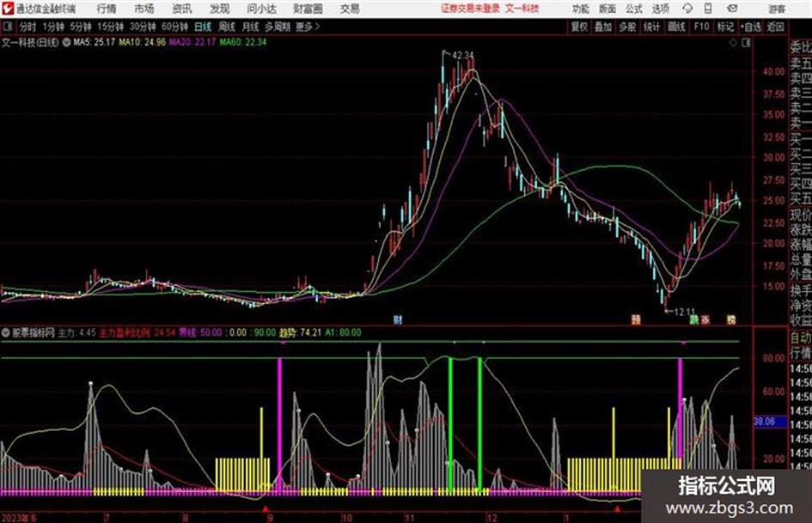812x523 pixels.
Task: Click the red triangle marker after January
Action: tap(617, 510)
